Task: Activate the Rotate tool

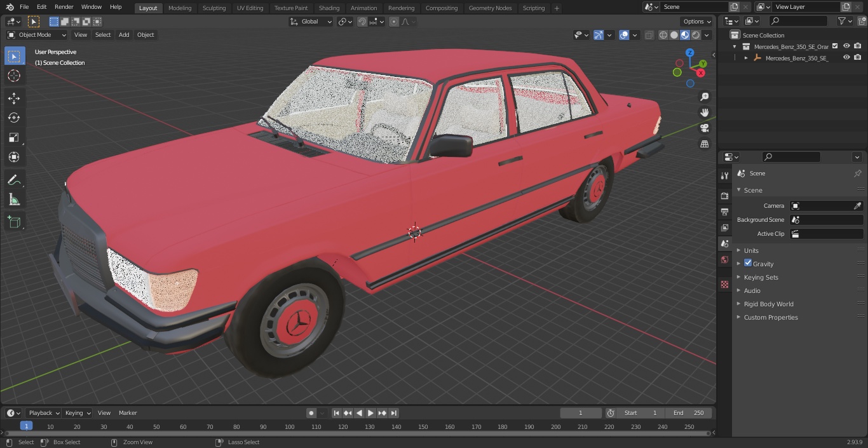Action: click(x=14, y=118)
